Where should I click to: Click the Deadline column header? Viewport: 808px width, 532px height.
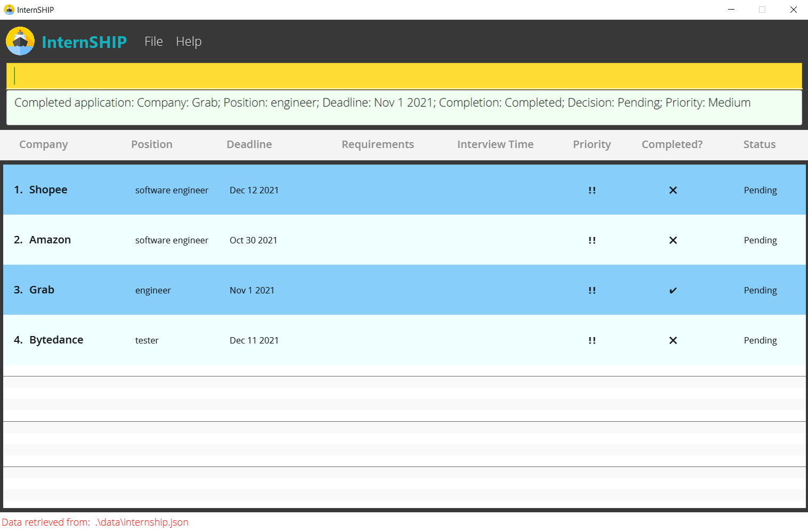[249, 144]
